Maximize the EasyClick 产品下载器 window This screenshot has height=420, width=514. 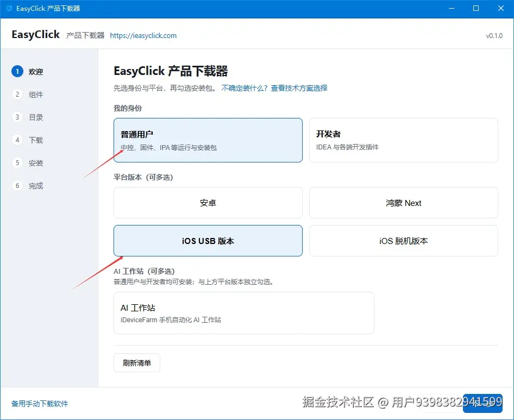pyautogui.click(x=476, y=8)
